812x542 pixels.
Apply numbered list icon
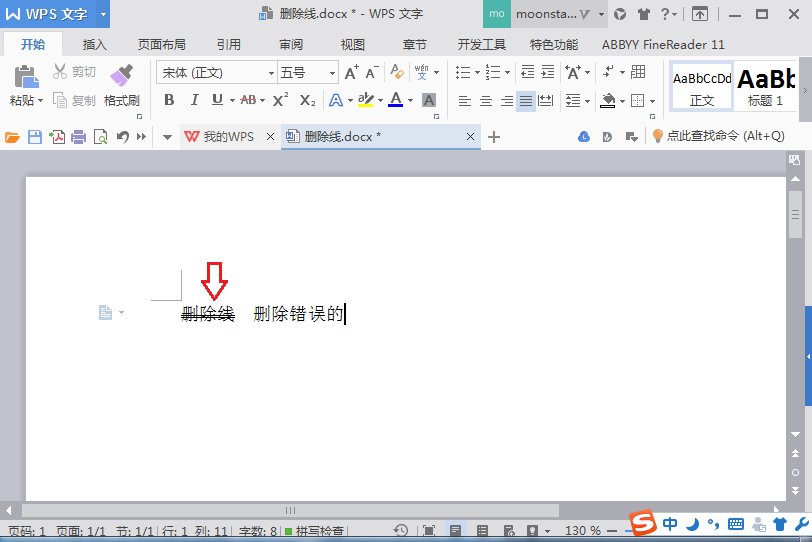coord(493,72)
